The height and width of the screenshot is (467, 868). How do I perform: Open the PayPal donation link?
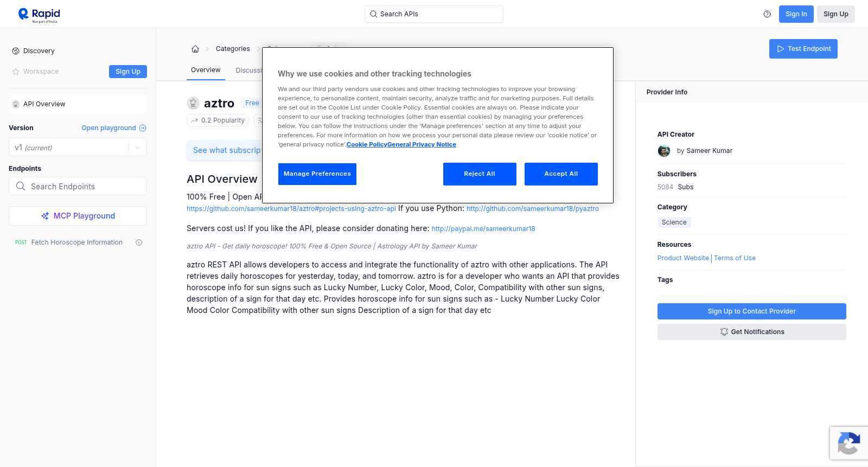[x=483, y=229]
